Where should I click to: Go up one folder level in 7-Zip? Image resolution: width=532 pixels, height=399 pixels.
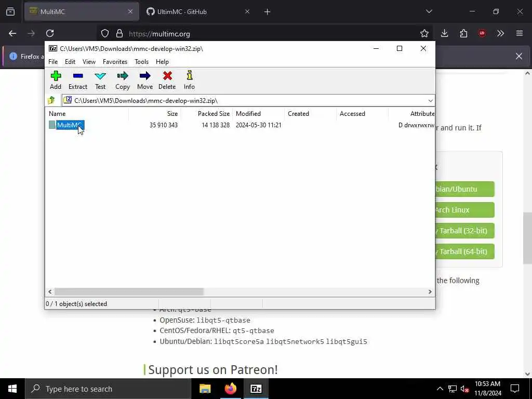[51, 100]
